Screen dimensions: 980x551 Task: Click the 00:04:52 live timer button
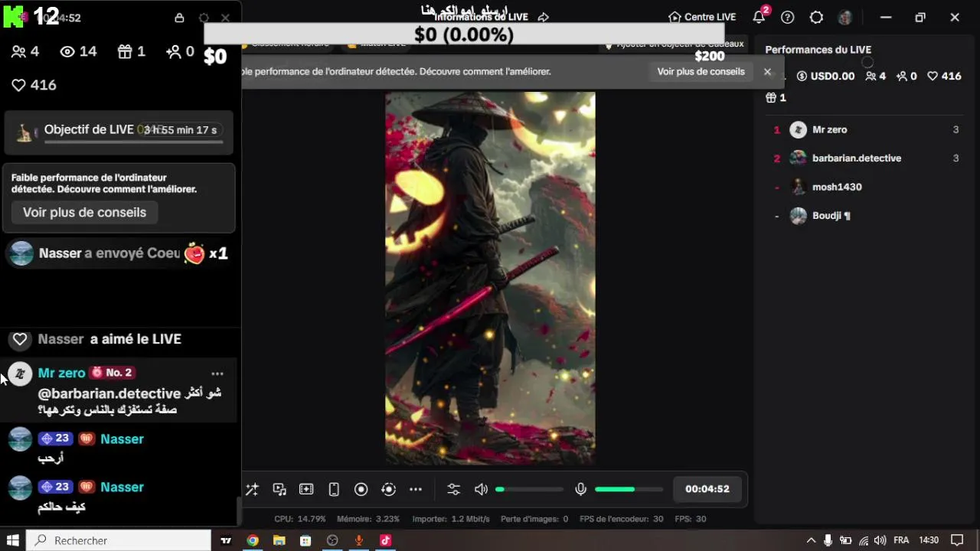click(x=707, y=489)
